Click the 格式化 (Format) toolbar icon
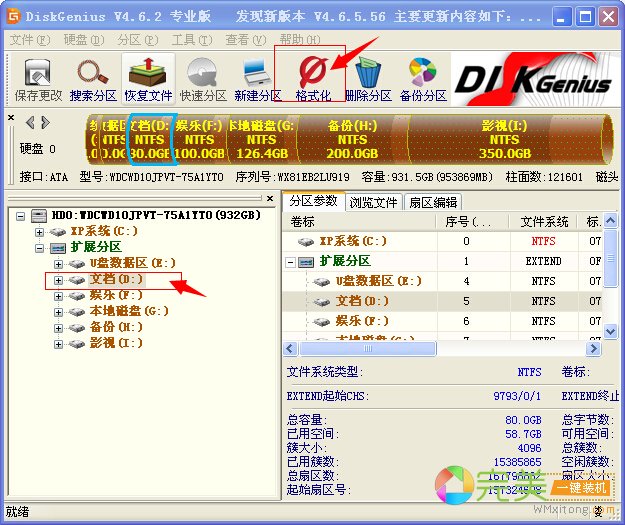 pyautogui.click(x=313, y=79)
